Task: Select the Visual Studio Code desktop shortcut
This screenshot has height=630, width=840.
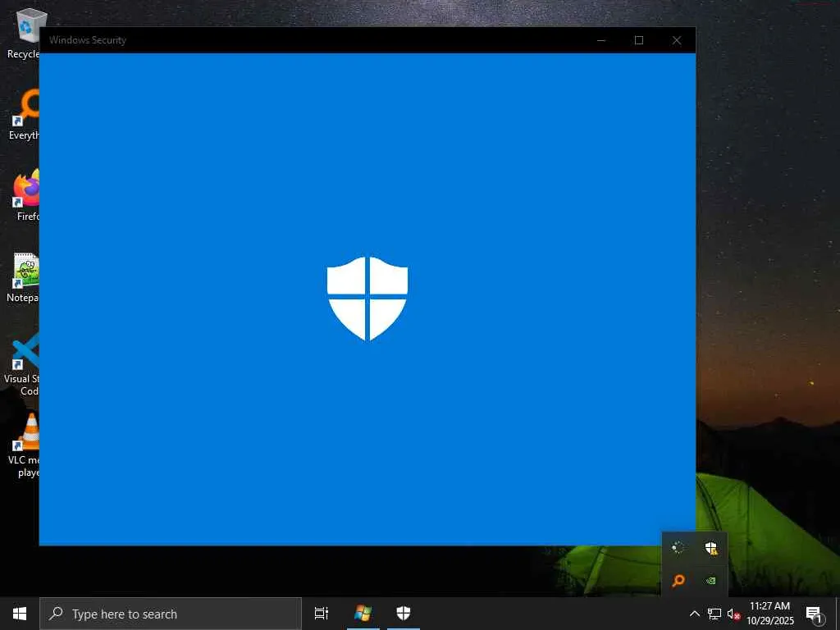Action: point(21,364)
